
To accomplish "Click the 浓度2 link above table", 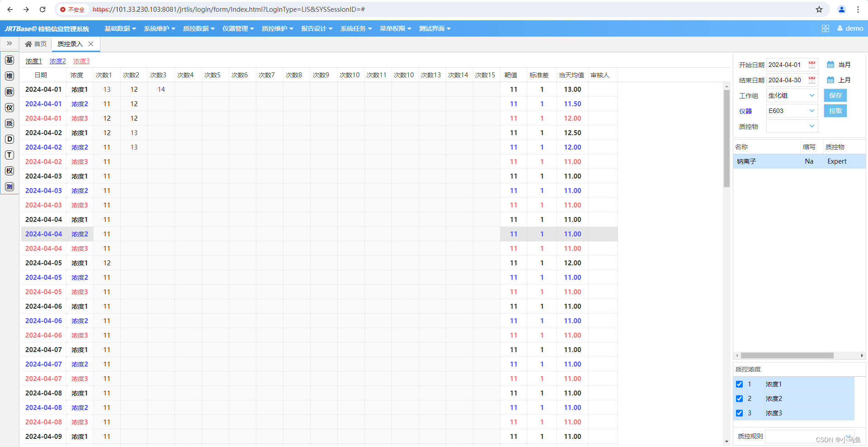I will pyautogui.click(x=58, y=61).
